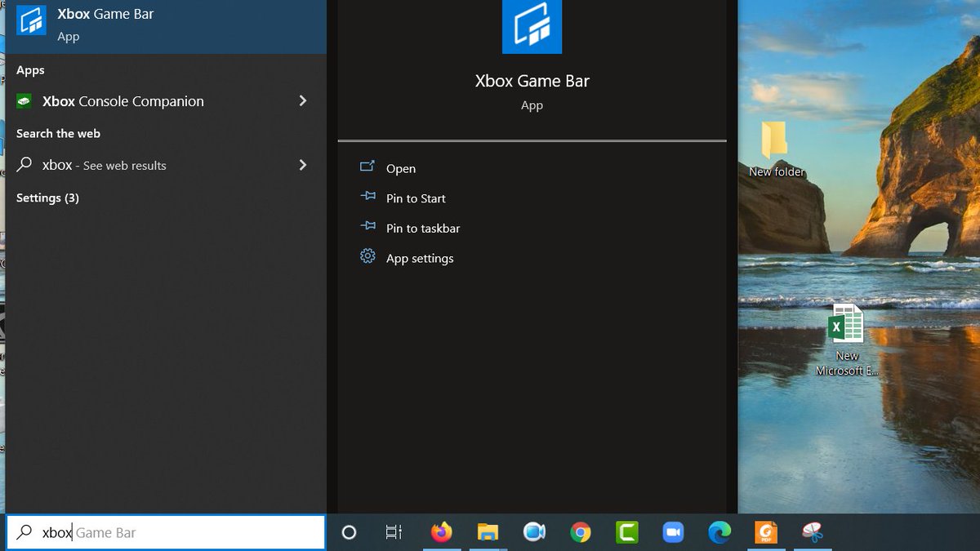
Task: Click the Xbox Game Bar title in details pane
Action: point(532,81)
